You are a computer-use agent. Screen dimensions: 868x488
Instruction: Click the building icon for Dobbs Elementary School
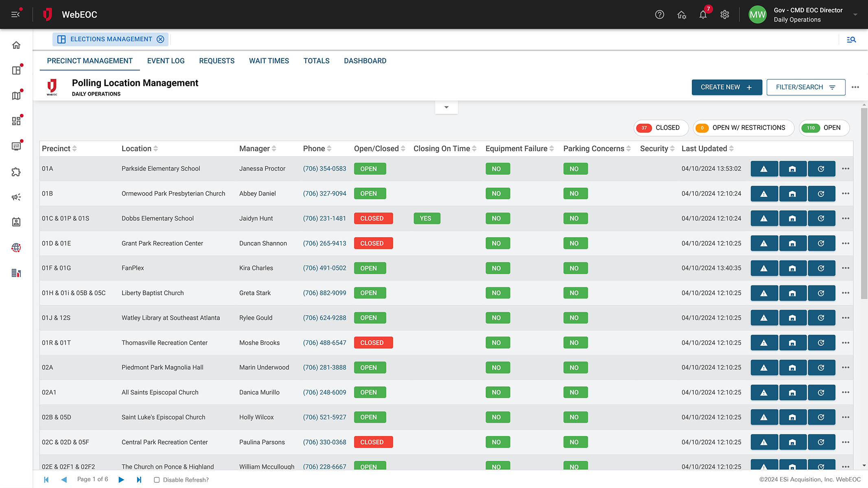click(x=793, y=218)
